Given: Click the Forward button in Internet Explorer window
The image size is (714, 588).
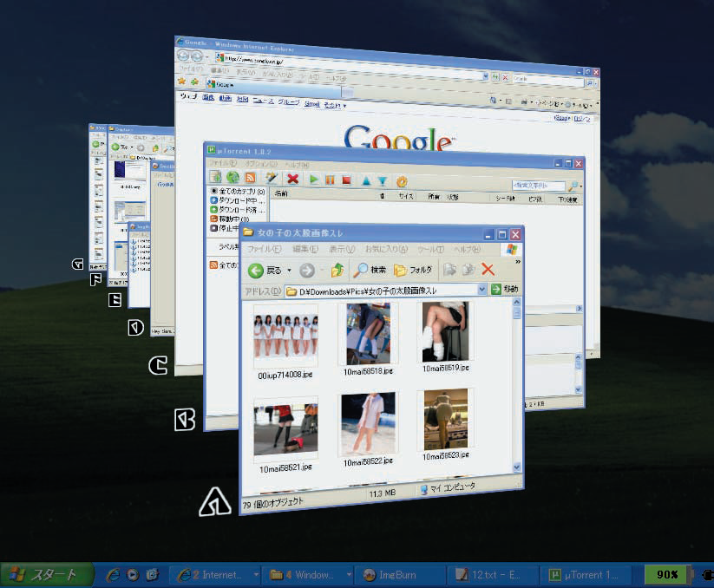Looking at the screenshot, I should pos(197,56).
